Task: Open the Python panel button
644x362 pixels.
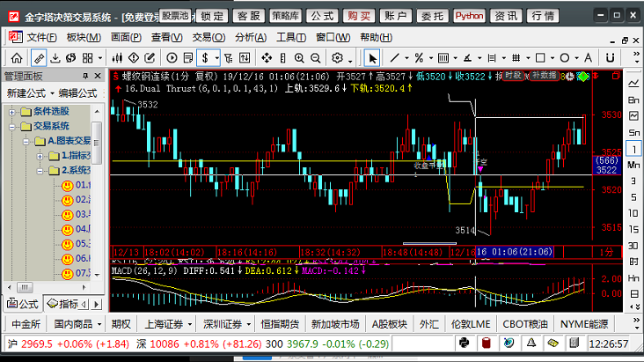Action: pyautogui.click(x=469, y=15)
